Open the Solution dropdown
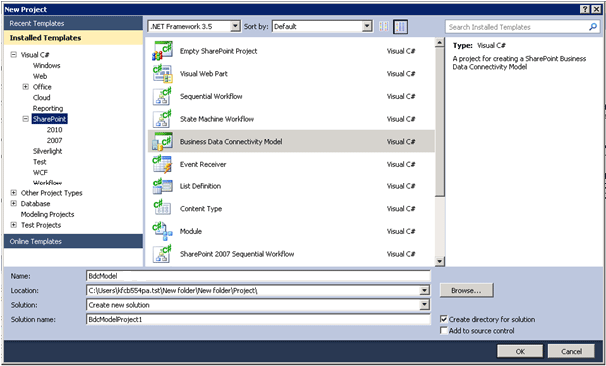606x366 pixels. (424, 305)
